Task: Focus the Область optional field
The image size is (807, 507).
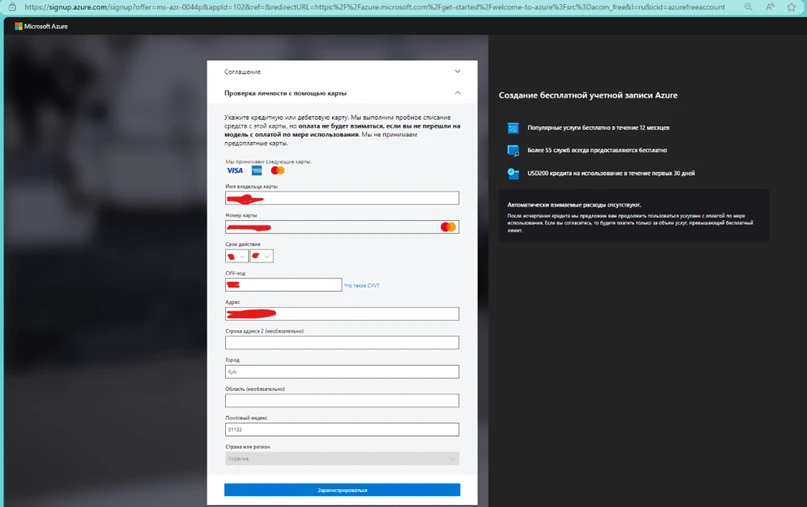Action: [x=342, y=400]
